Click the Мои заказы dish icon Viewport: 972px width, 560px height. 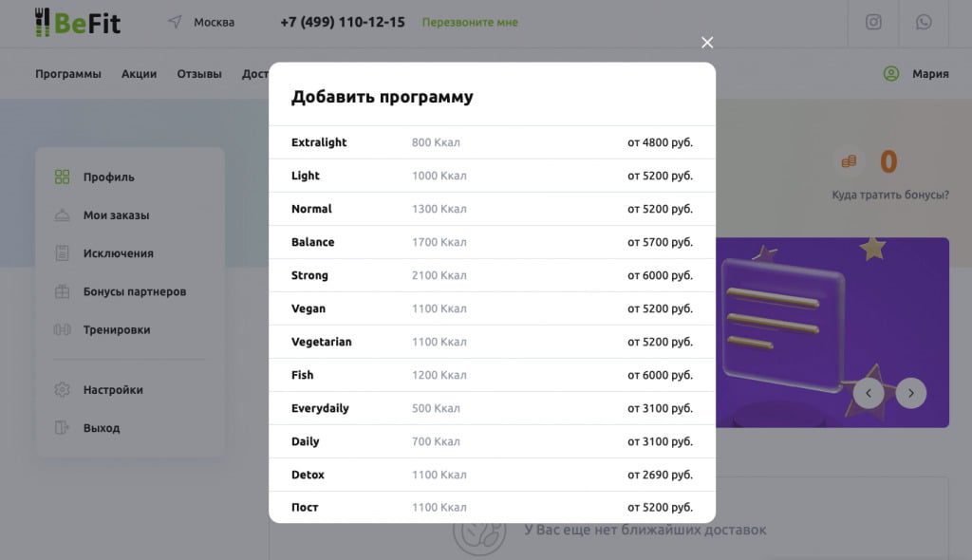tap(63, 215)
